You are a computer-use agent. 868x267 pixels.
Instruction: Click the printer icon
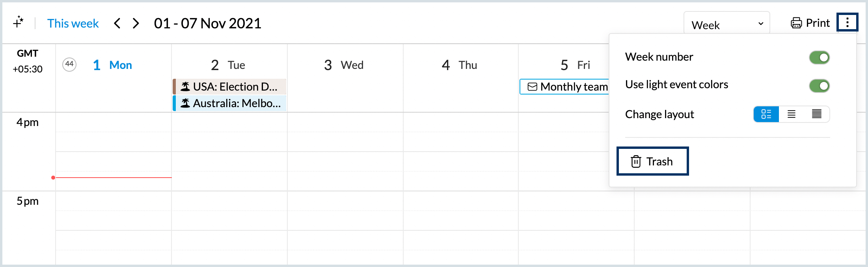796,23
